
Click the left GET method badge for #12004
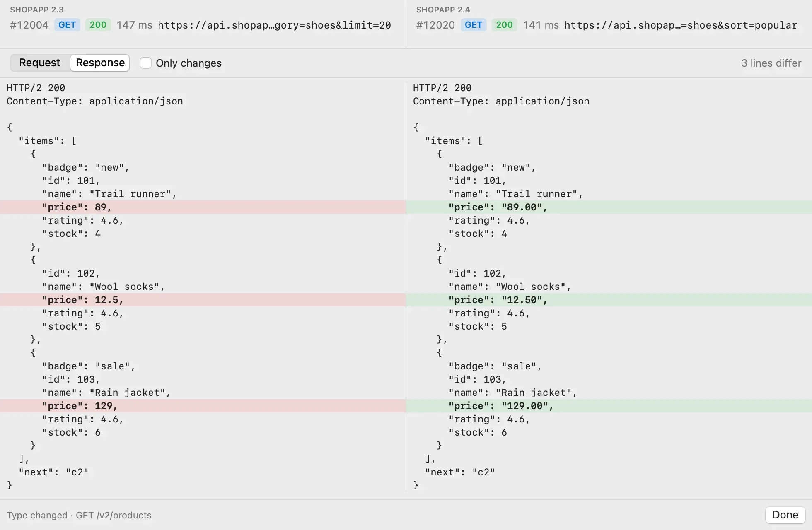pos(67,25)
